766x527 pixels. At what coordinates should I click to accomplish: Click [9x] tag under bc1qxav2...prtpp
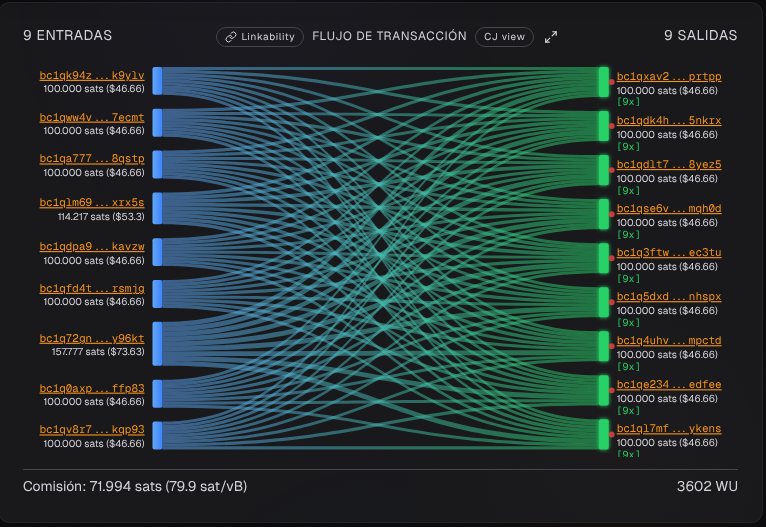click(628, 102)
